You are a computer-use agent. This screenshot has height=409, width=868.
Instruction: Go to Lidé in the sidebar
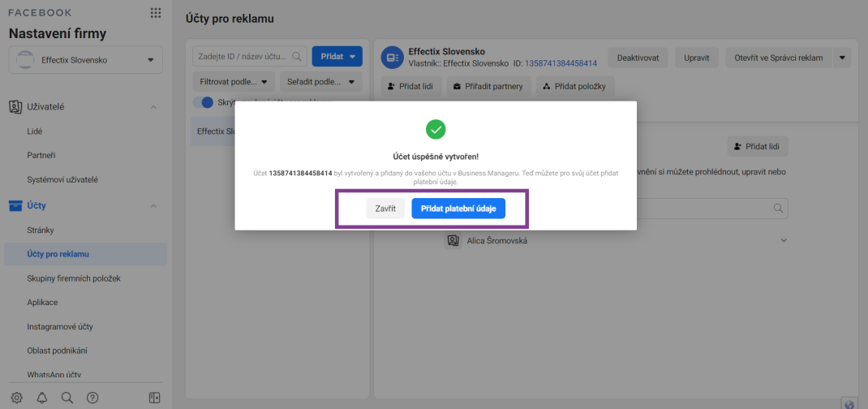point(34,131)
